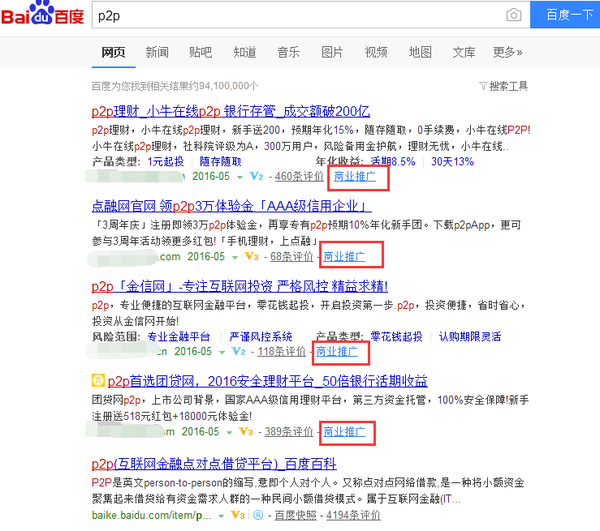This screenshot has height=531, width=600.
Task: Click the funnel icon beside 搜索工具
Action: tap(483, 86)
